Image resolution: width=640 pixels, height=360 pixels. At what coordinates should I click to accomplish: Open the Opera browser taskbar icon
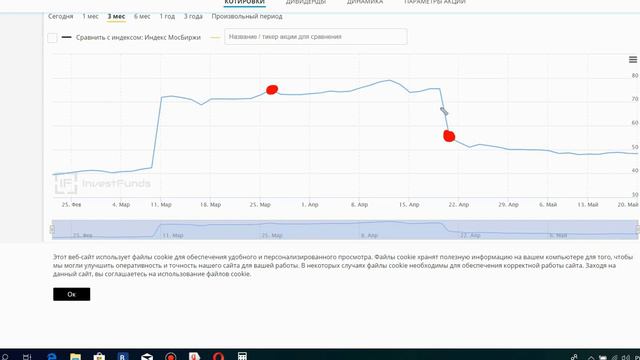(x=218, y=356)
